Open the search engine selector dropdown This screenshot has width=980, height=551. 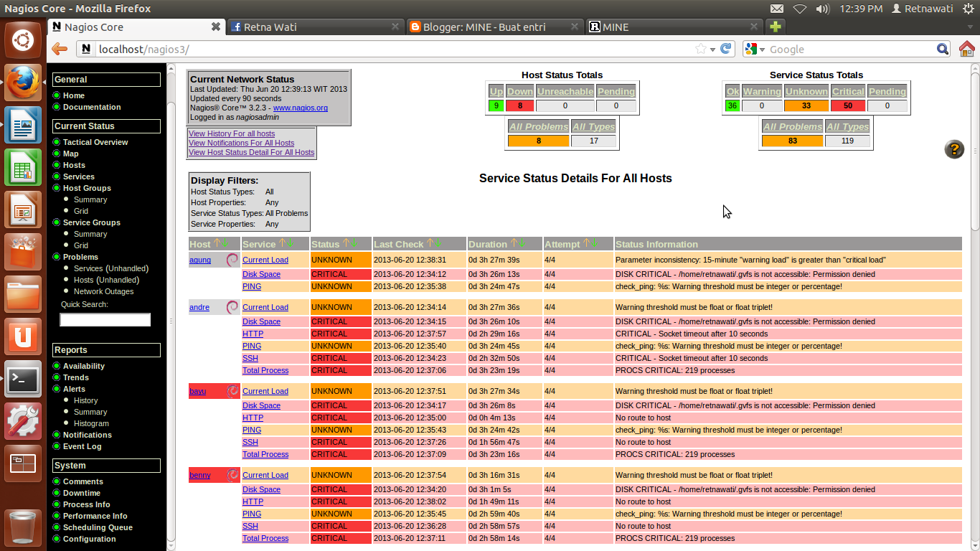(755, 49)
